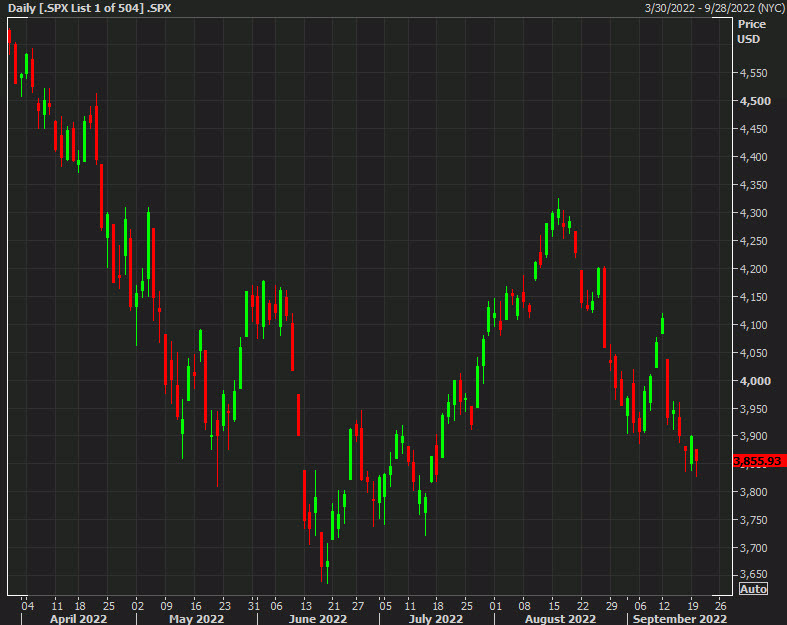Click the bold 4,500 price axis label

(755, 101)
